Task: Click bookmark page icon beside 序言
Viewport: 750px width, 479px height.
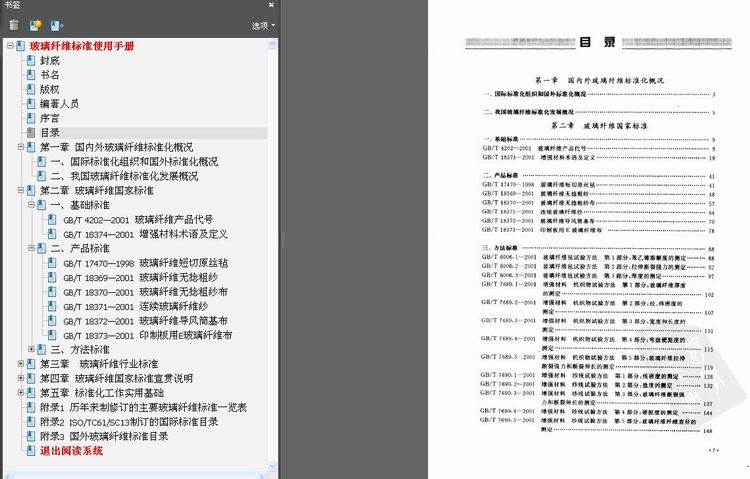Action: pyautogui.click(x=31, y=118)
